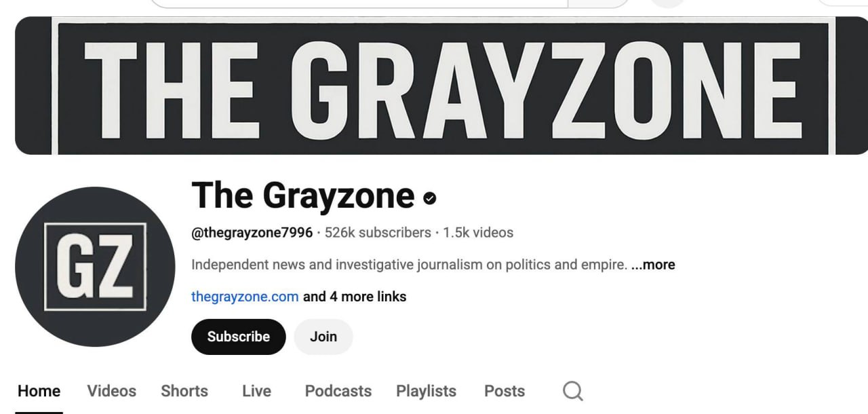Go to the Live tab
The width and height of the screenshot is (868, 414).
tap(256, 391)
